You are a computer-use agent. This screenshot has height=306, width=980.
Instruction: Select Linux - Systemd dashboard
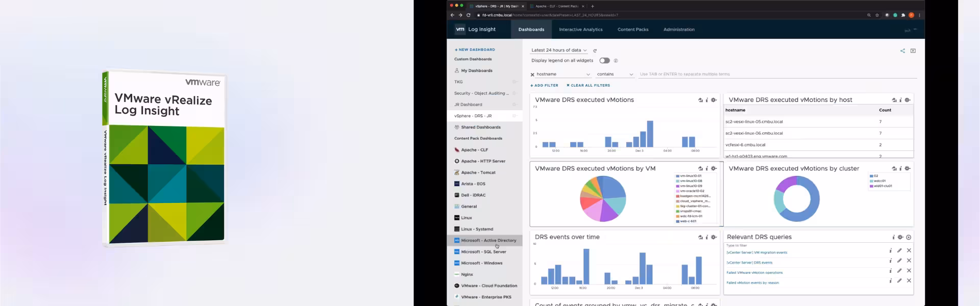(x=477, y=229)
